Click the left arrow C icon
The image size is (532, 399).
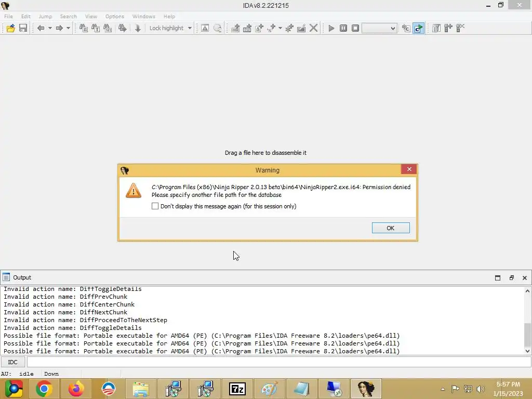tap(406, 28)
